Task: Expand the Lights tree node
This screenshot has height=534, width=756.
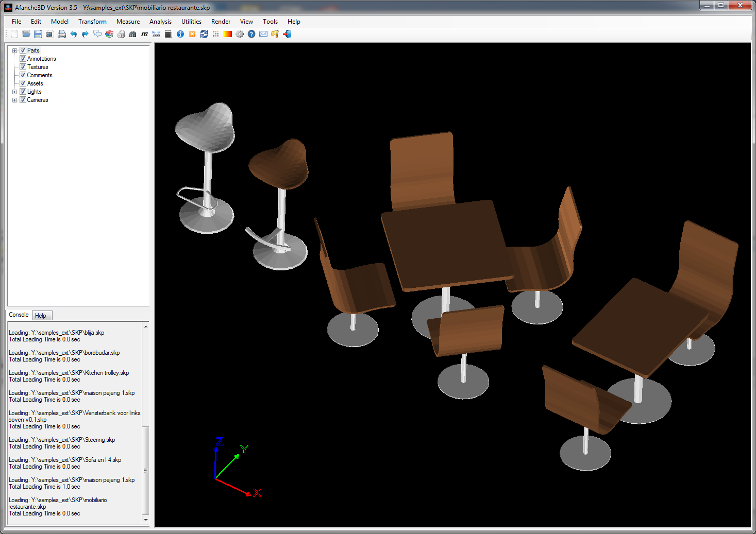Action: click(15, 92)
